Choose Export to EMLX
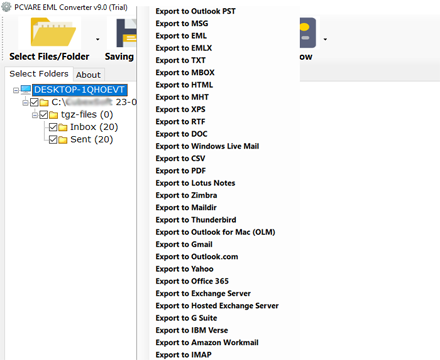Viewport: 440px width, 360px height. (x=184, y=48)
